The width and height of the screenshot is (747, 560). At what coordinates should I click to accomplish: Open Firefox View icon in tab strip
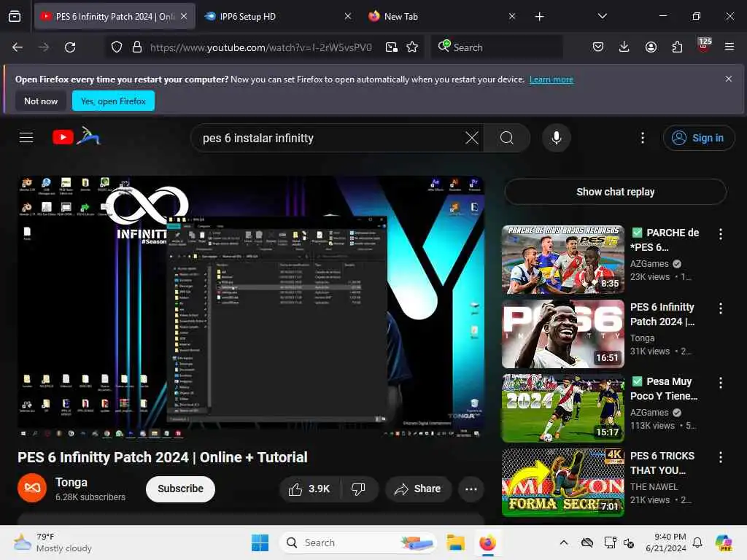[15, 16]
